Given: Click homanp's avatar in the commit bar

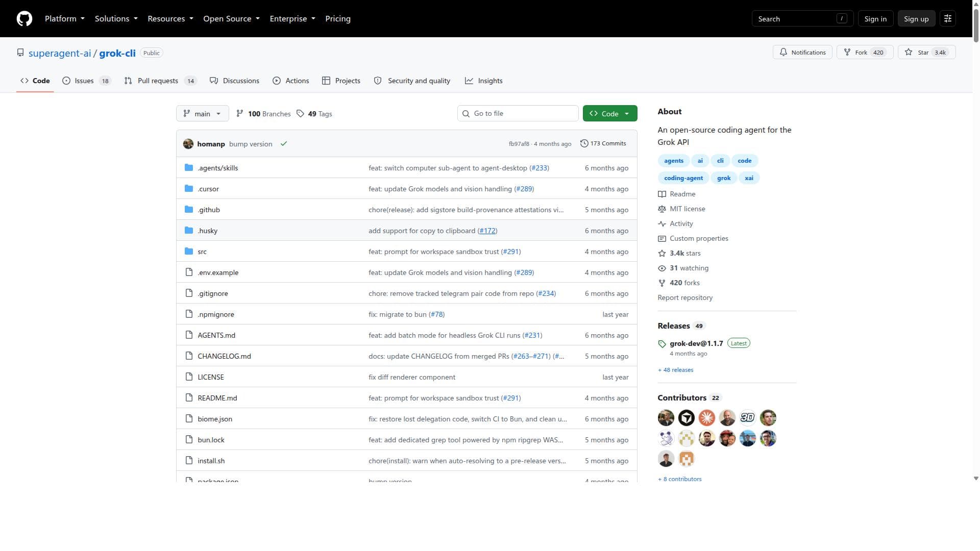Looking at the screenshot, I should (x=188, y=144).
